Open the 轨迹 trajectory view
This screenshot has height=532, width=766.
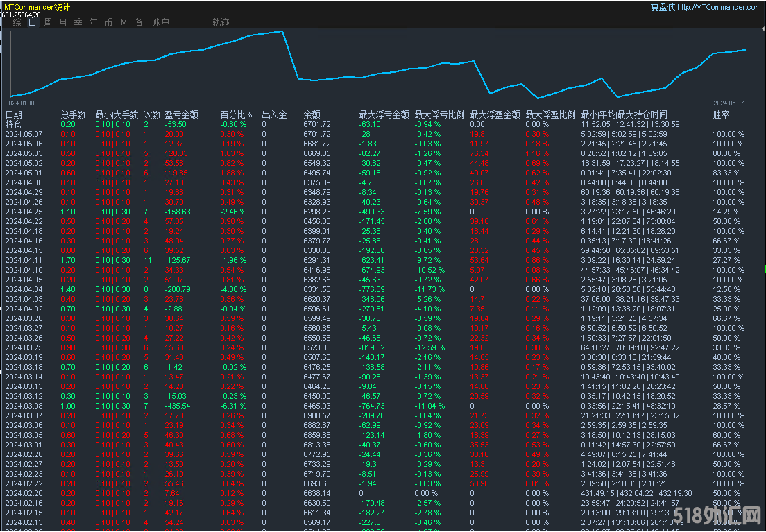[221, 22]
